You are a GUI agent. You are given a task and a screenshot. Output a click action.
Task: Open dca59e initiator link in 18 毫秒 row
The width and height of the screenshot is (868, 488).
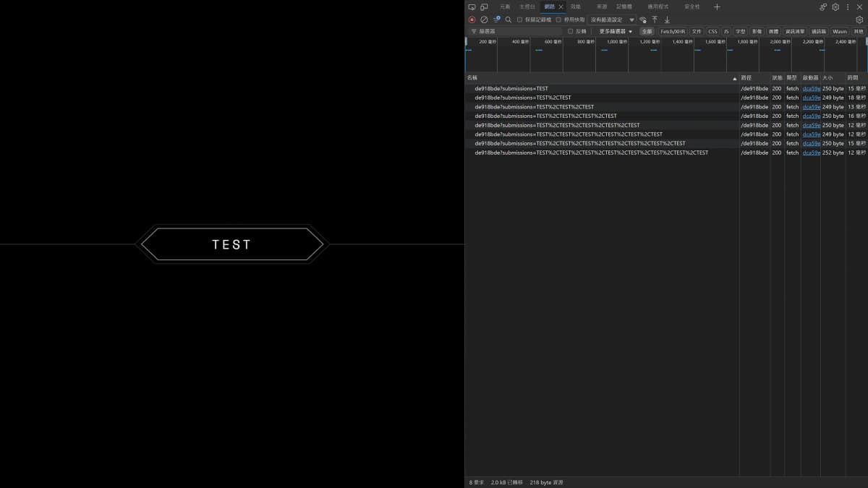(x=811, y=98)
